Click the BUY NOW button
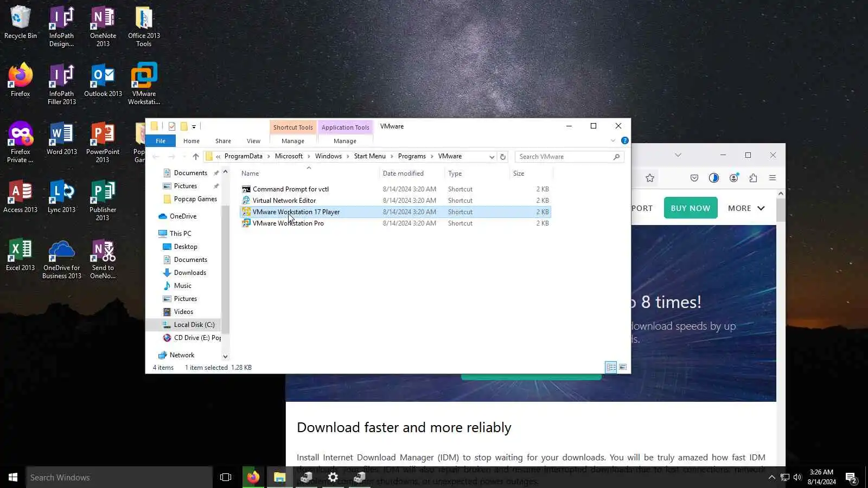 [691, 208]
